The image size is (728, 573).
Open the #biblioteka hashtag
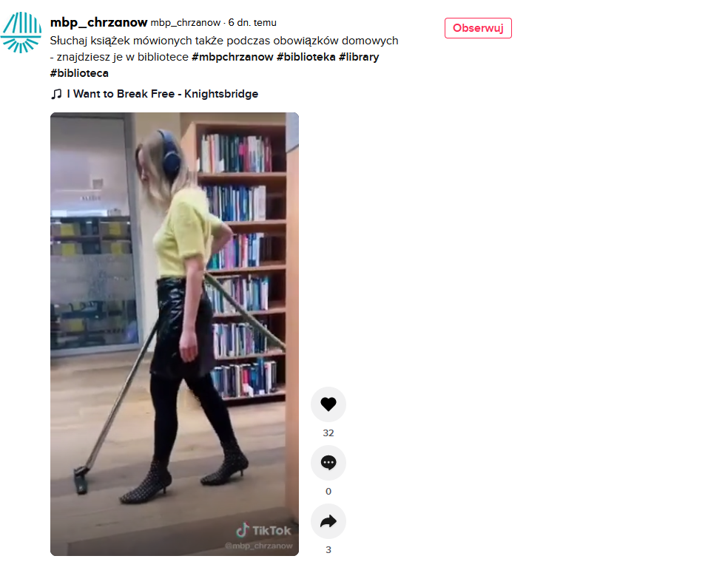coord(306,57)
